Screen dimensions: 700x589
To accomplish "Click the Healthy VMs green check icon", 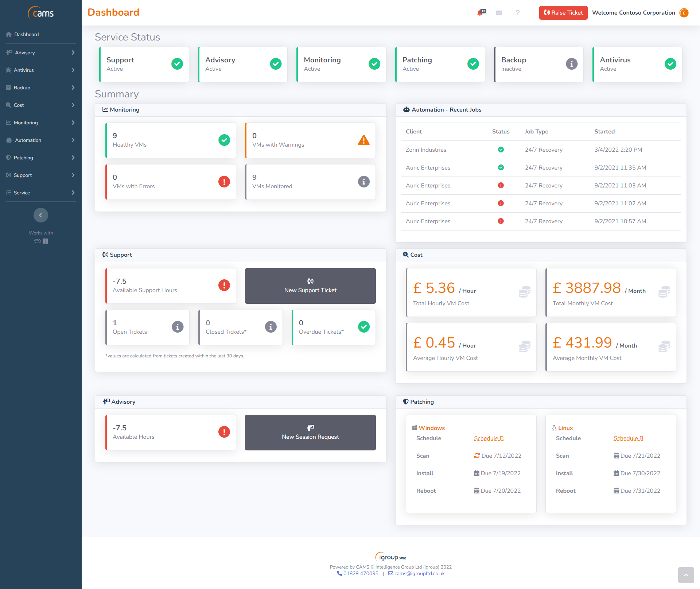I will (x=224, y=140).
